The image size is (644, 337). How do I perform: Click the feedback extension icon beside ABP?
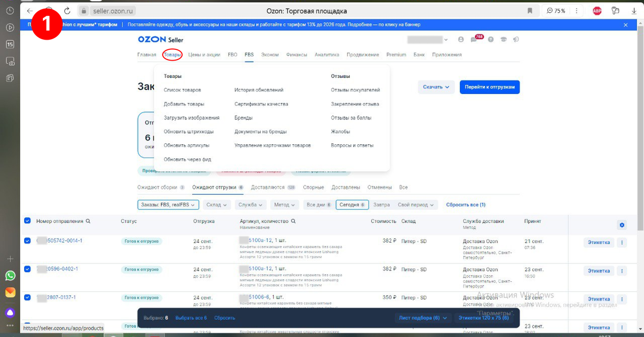616,11
